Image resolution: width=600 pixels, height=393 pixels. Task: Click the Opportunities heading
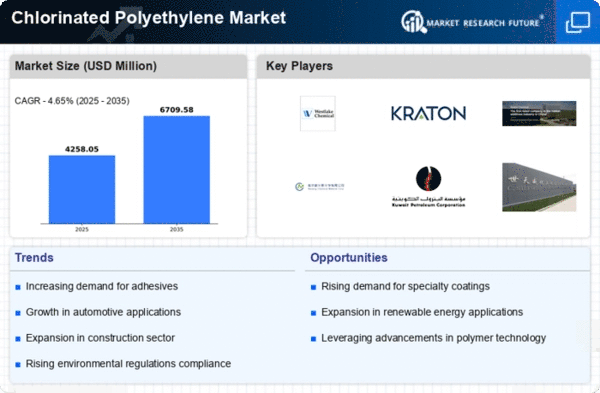tap(349, 258)
